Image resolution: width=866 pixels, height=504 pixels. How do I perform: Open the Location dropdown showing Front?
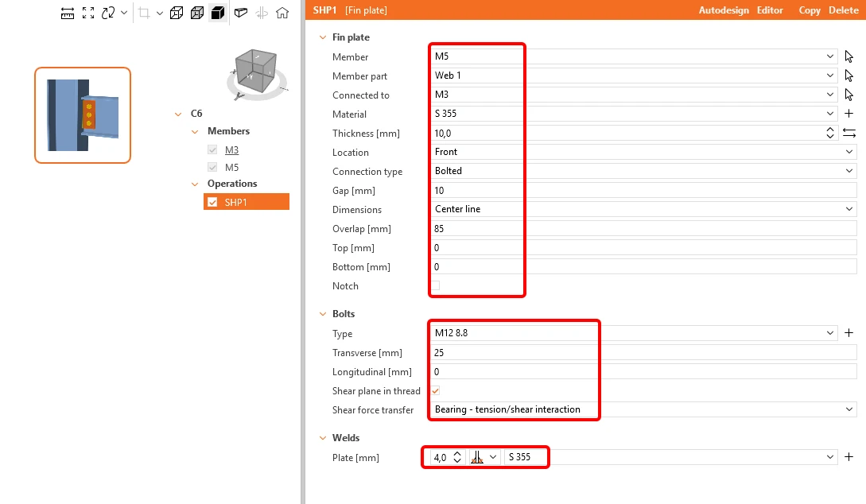point(643,152)
